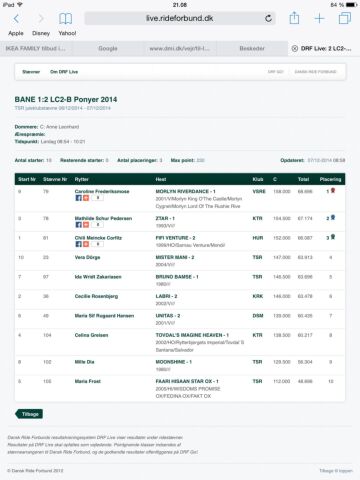360x480 pixels.
Task: Share Caroline Frederiksmose result on Facebook
Action: 78,198
